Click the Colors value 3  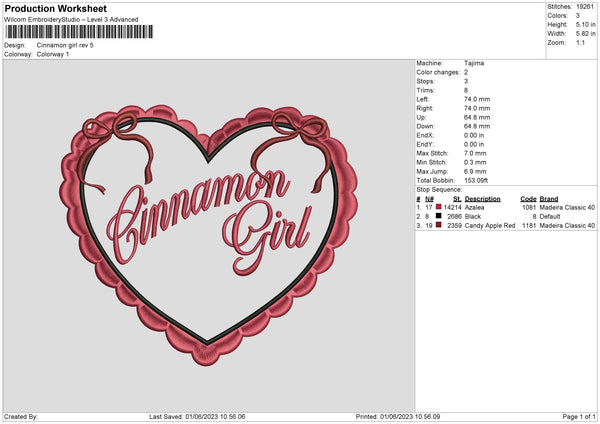pos(578,16)
